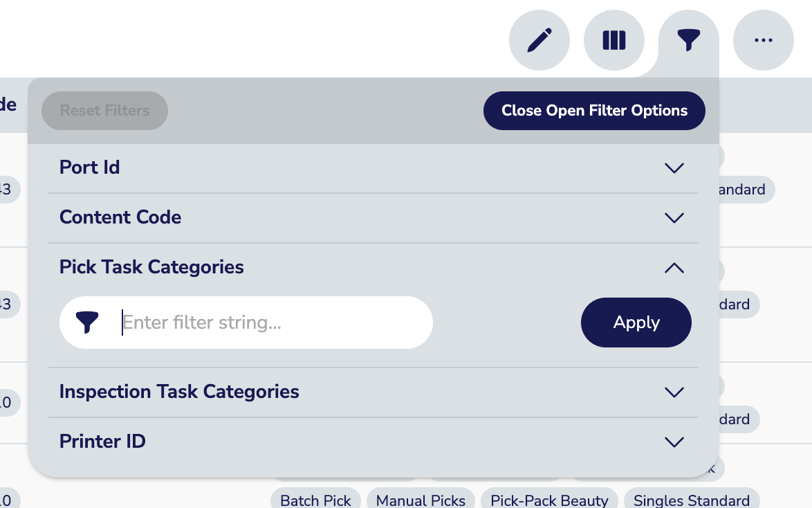Screen dimensions: 812x508
Task: Open the three-dot more options menu
Action: point(764,40)
